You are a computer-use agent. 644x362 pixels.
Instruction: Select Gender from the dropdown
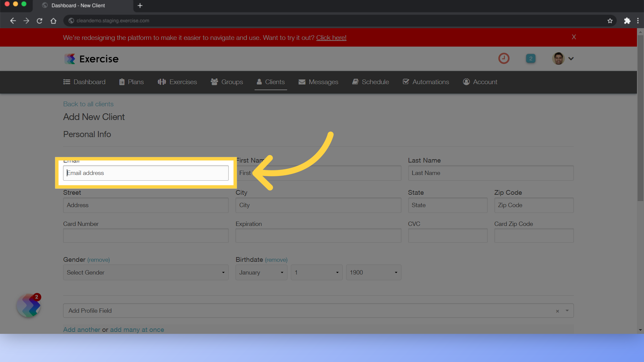(146, 272)
